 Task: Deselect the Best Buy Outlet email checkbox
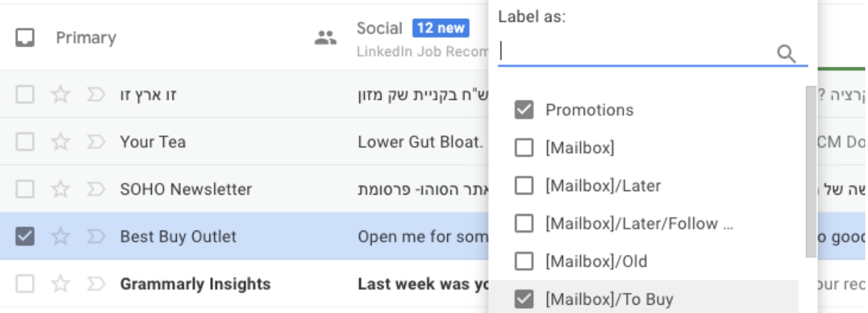(25, 237)
